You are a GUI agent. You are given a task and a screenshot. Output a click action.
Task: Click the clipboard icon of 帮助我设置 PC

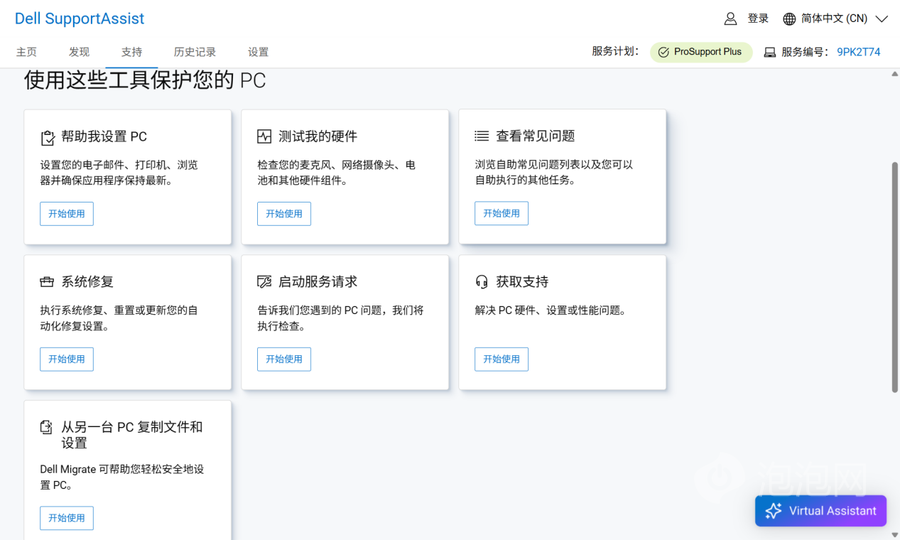point(48,138)
